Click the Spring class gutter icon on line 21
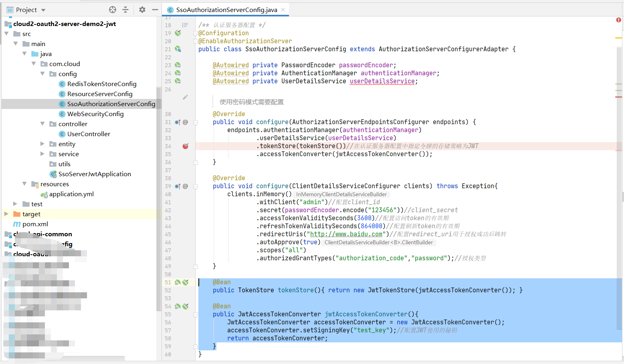 pos(178,49)
